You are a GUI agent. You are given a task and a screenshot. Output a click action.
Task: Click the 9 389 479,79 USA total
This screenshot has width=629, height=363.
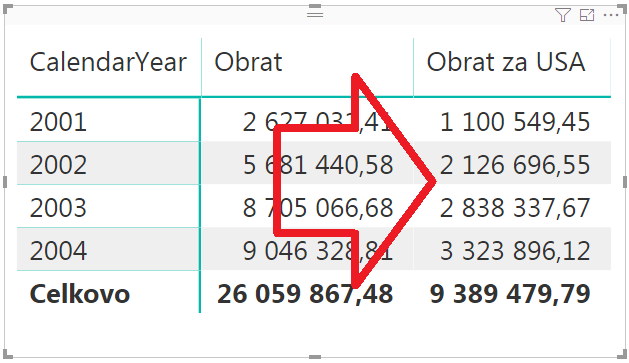(510, 294)
